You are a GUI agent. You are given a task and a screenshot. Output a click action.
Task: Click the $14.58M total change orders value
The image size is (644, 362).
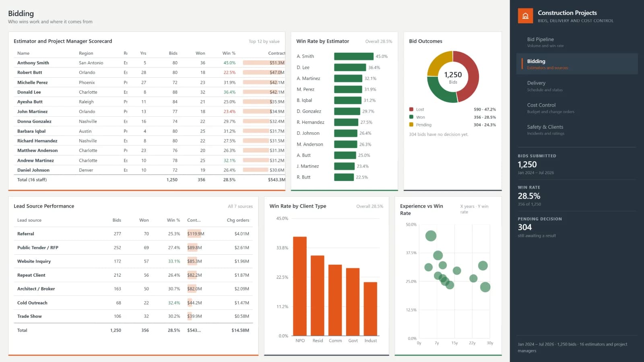click(240, 330)
